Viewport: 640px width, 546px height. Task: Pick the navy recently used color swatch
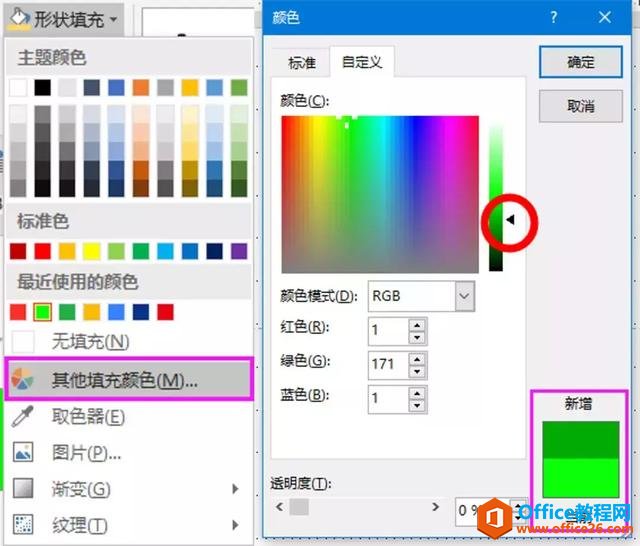click(x=141, y=312)
